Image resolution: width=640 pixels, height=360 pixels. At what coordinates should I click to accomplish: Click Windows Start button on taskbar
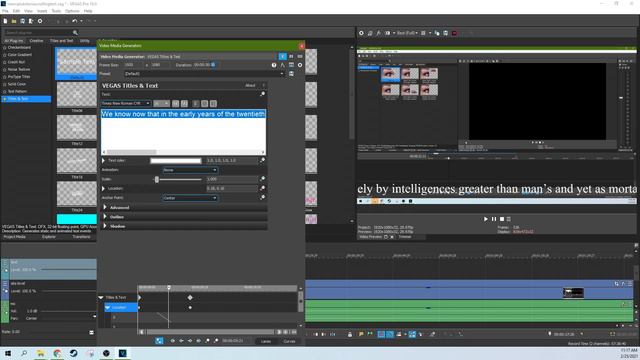[8, 353]
